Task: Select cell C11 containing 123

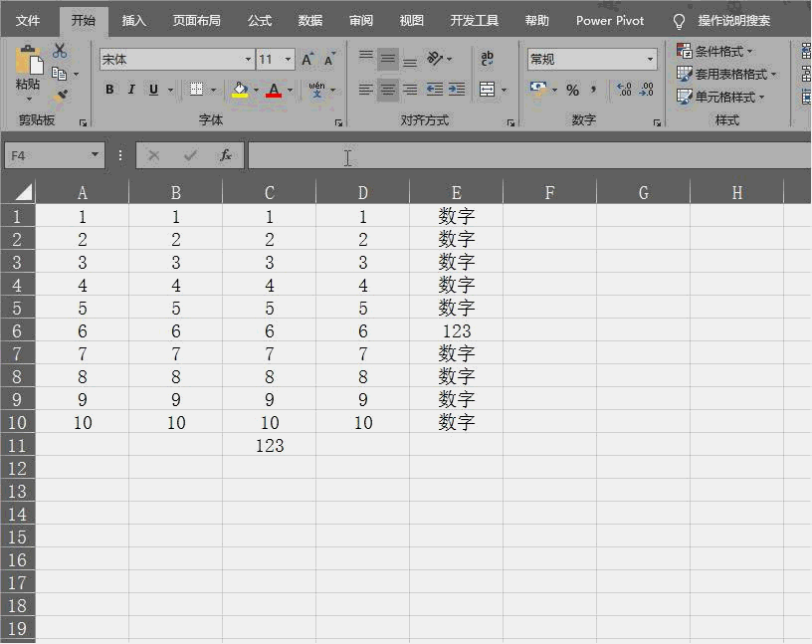Action: point(269,445)
